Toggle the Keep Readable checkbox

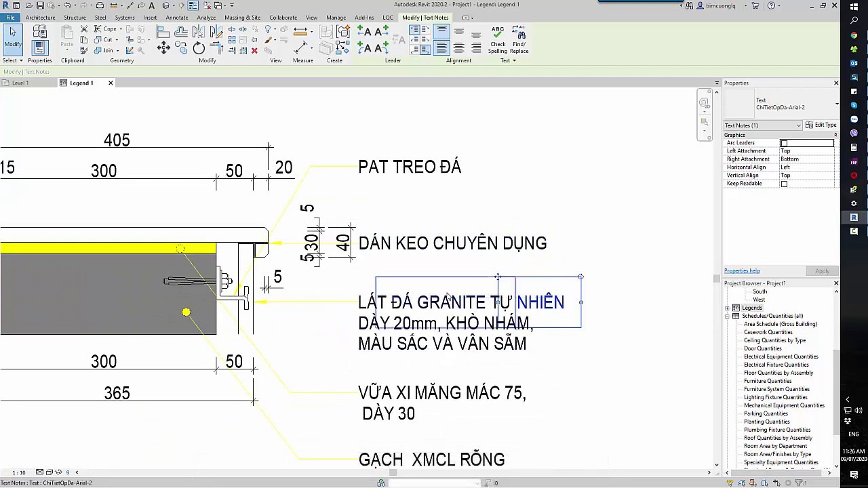pyautogui.click(x=784, y=184)
